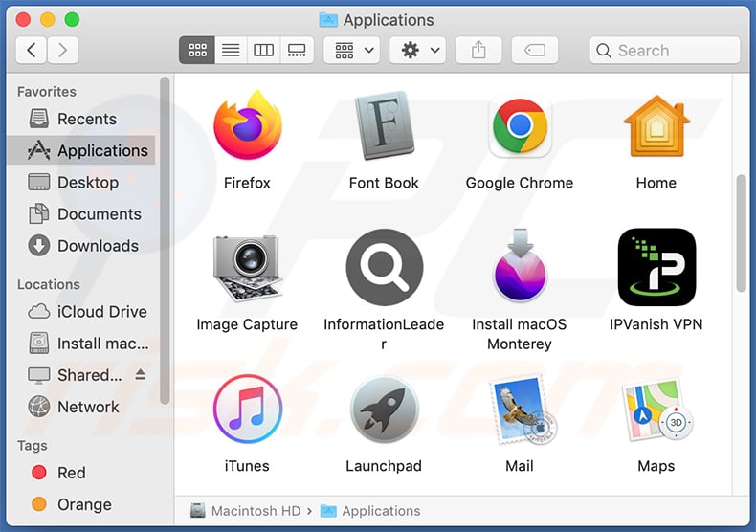Click the Edit Tags toolbar button
756x532 pixels.
pyautogui.click(x=535, y=50)
